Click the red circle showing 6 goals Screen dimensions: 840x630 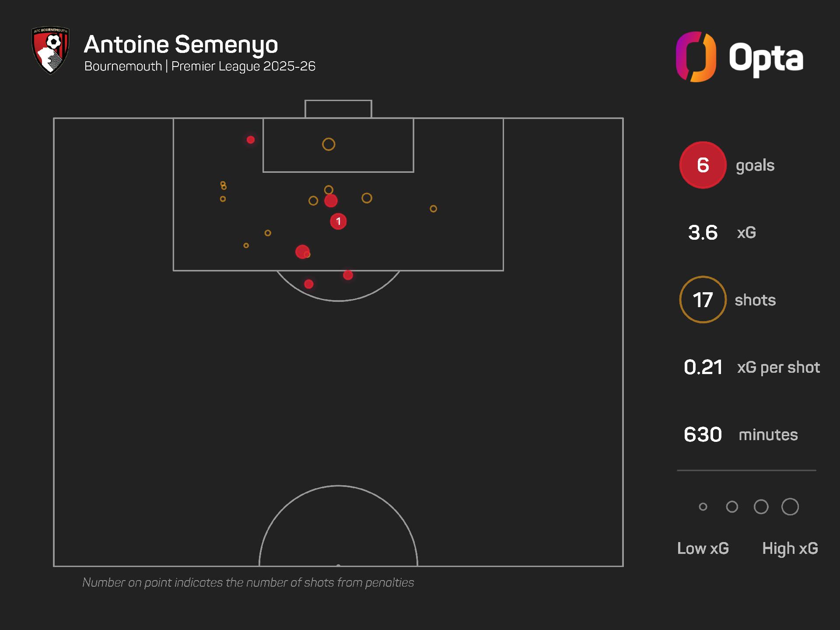pos(703,165)
